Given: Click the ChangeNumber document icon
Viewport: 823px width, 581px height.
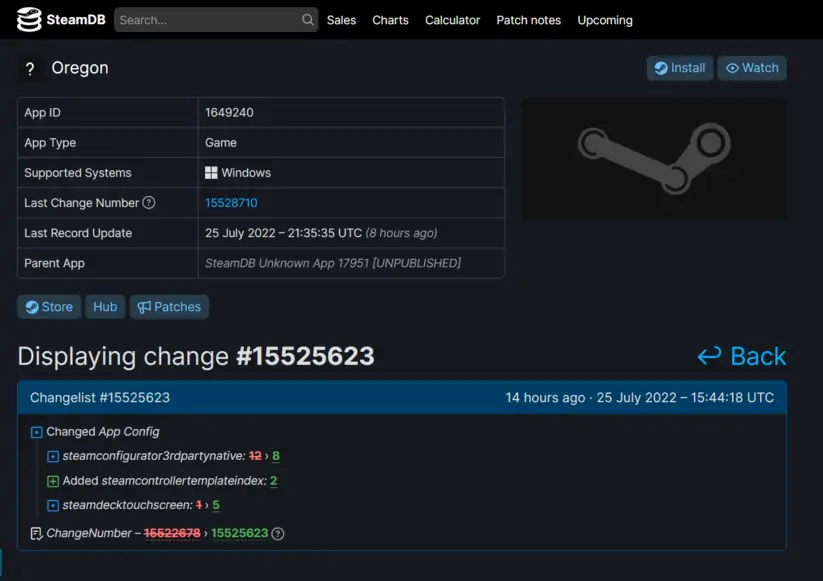Looking at the screenshot, I should (36, 534).
